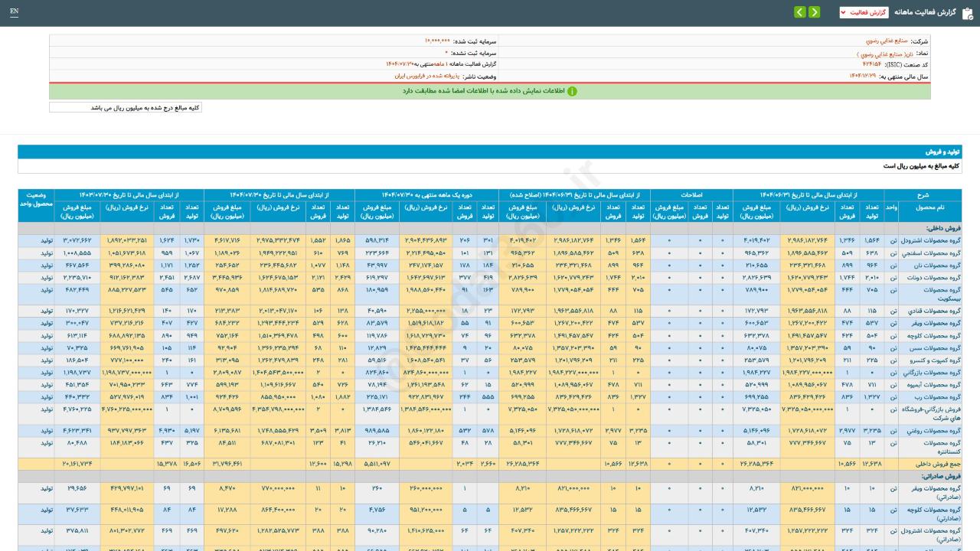Click the اصلاحات column group header
This screenshot has width=980, height=551.
click(x=691, y=195)
